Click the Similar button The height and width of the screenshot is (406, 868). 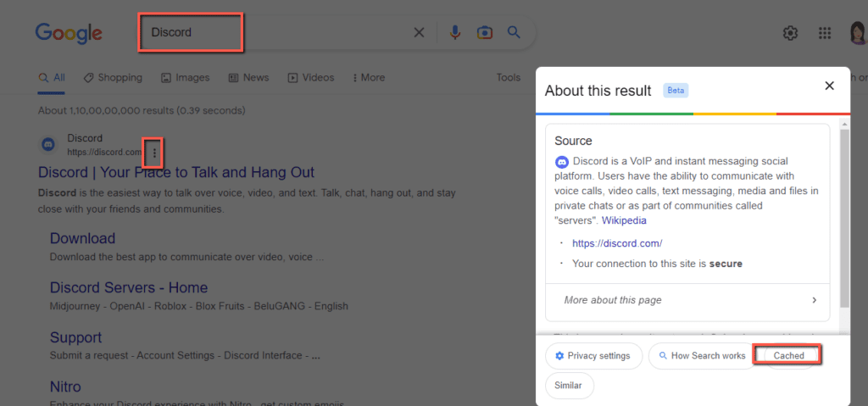click(x=569, y=386)
